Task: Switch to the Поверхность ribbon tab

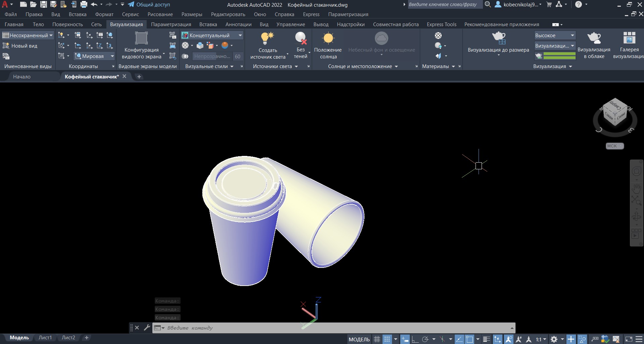Action: [x=67, y=24]
